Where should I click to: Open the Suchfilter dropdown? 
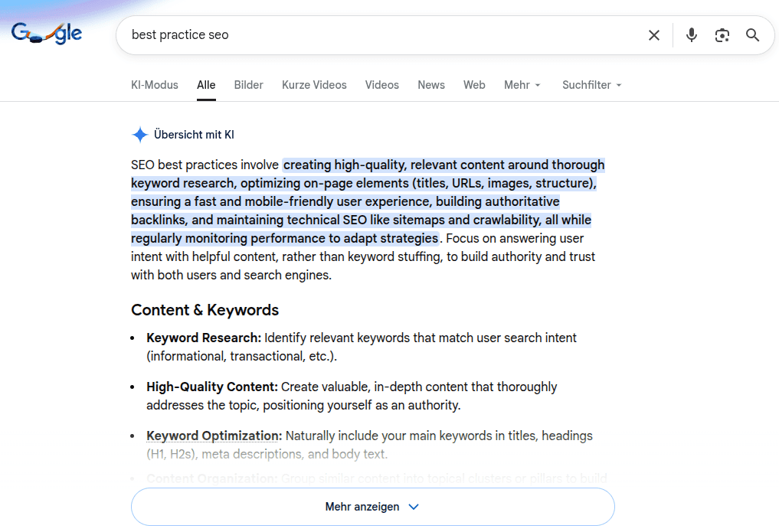coord(591,85)
